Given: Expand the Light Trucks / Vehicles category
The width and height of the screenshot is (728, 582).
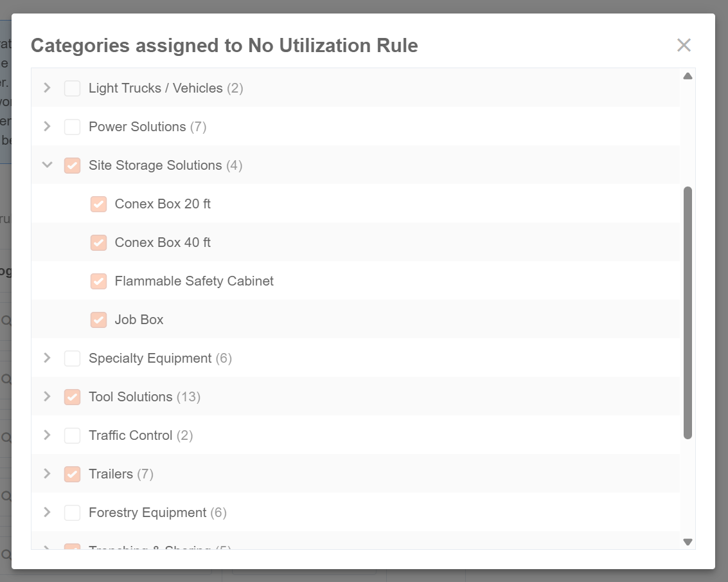Looking at the screenshot, I should click(47, 88).
